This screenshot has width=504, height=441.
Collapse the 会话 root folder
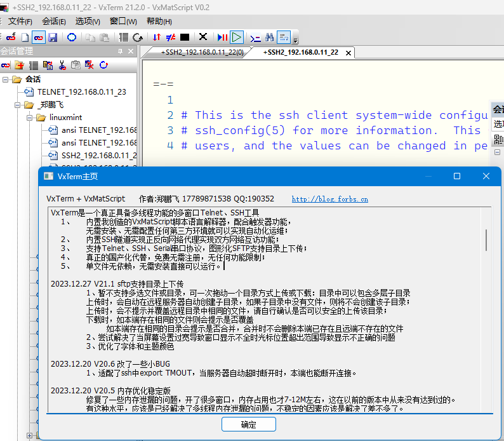[6, 79]
